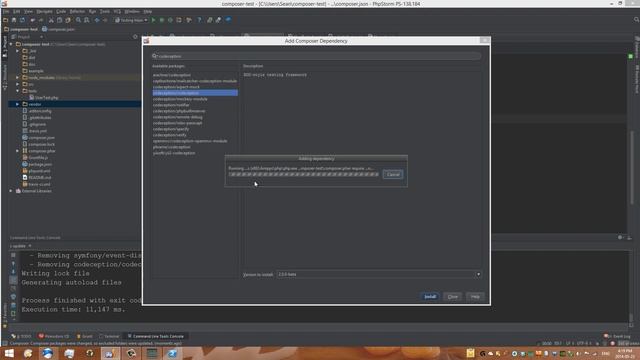Select composer.json in project tree
The width and height of the screenshot is (640, 360).
(38, 138)
